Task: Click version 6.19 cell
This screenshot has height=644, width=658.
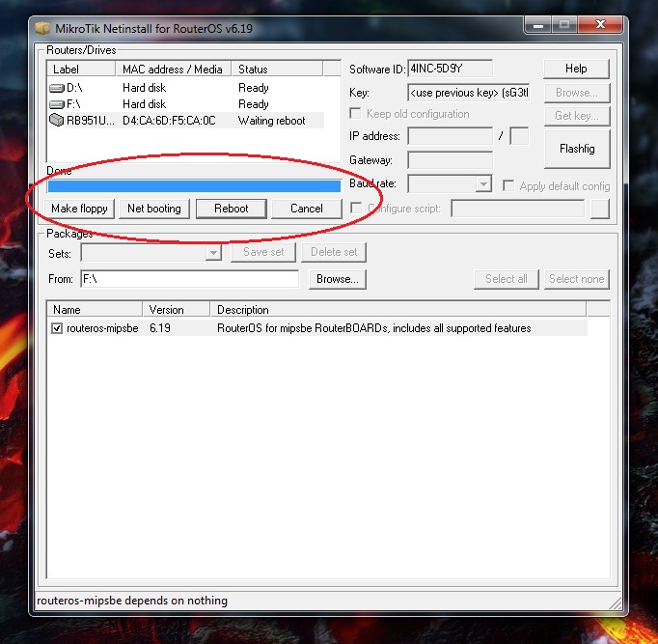Action: (160, 328)
